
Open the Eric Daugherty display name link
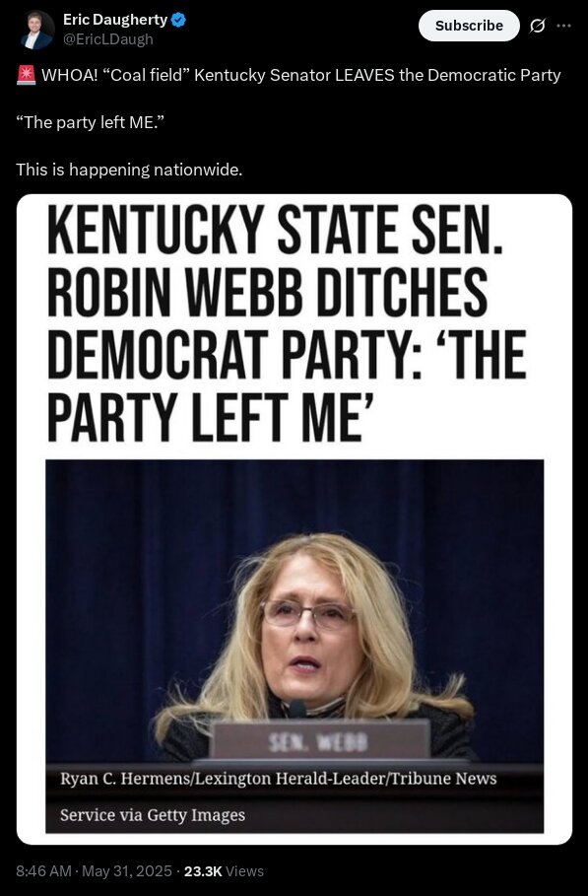click(115, 20)
